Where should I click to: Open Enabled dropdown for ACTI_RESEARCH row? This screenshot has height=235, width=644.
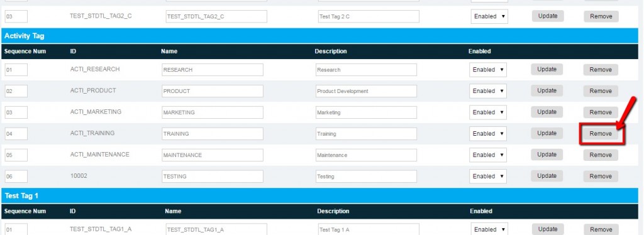coord(488,70)
